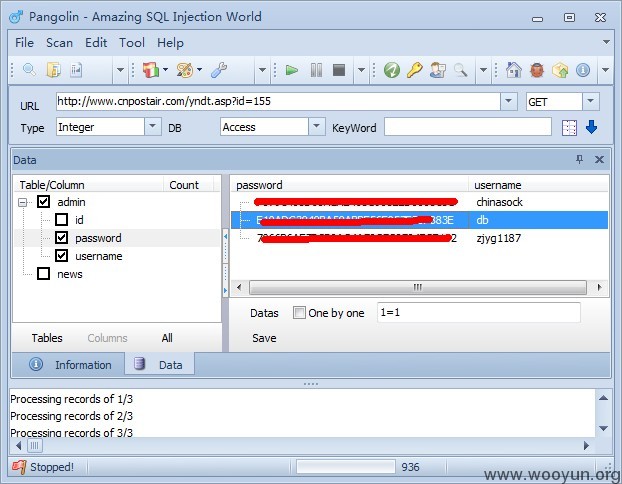Check the news table checkbox

pyautogui.click(x=44, y=274)
